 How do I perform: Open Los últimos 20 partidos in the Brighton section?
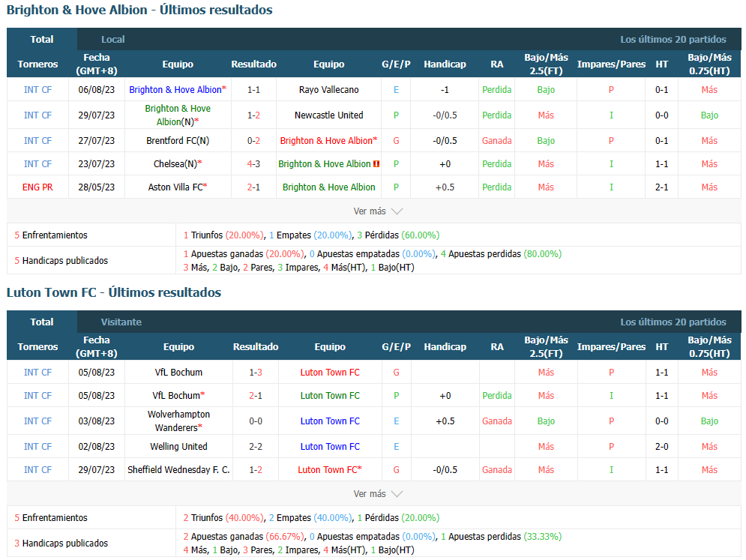pos(673,40)
